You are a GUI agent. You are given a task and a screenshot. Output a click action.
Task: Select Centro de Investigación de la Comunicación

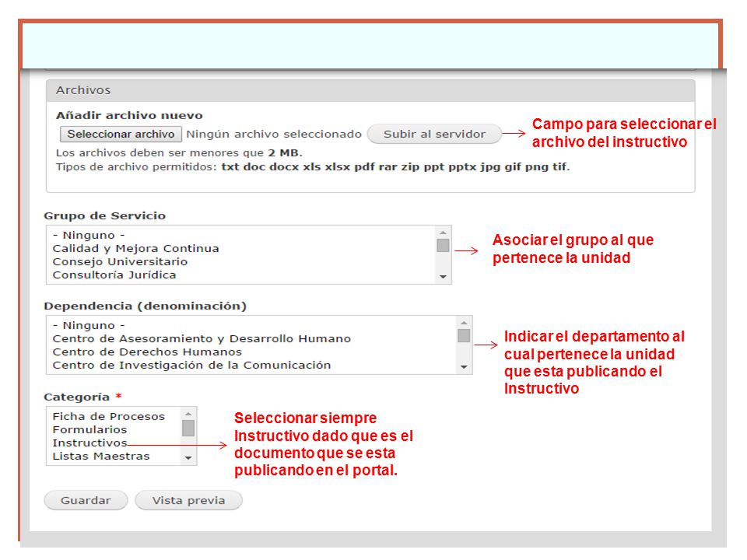pos(251,366)
